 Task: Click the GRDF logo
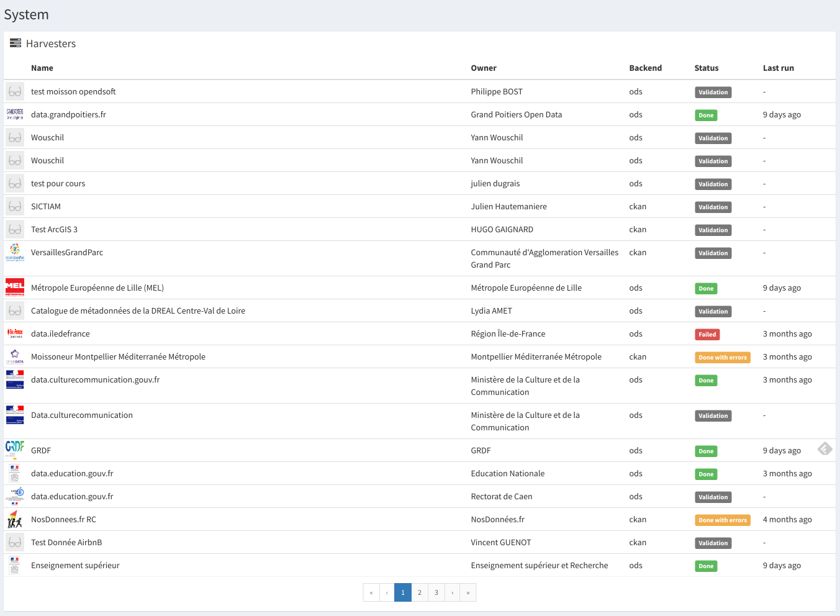pyautogui.click(x=15, y=450)
